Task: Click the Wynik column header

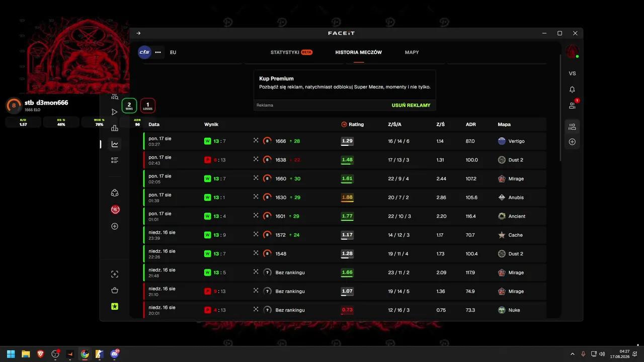Action: coord(211,124)
